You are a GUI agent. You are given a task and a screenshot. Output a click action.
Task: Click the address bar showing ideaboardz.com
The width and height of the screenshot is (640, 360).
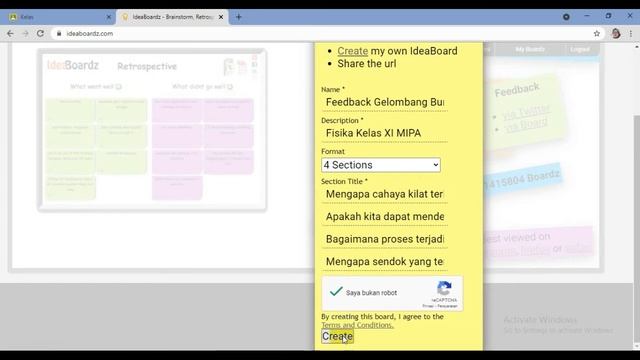tap(322, 33)
